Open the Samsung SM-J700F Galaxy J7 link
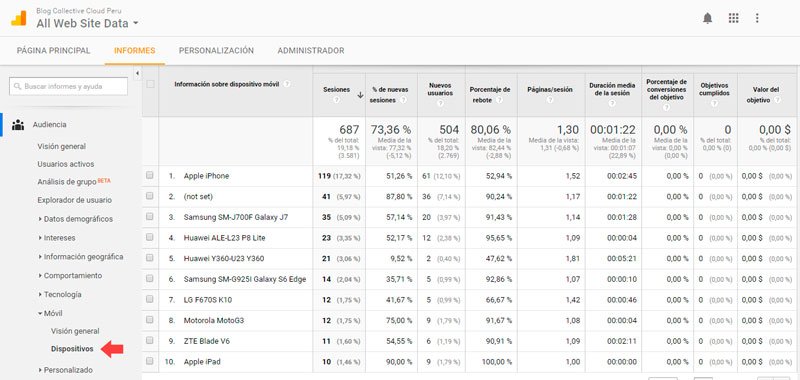800x380 pixels. (x=236, y=217)
